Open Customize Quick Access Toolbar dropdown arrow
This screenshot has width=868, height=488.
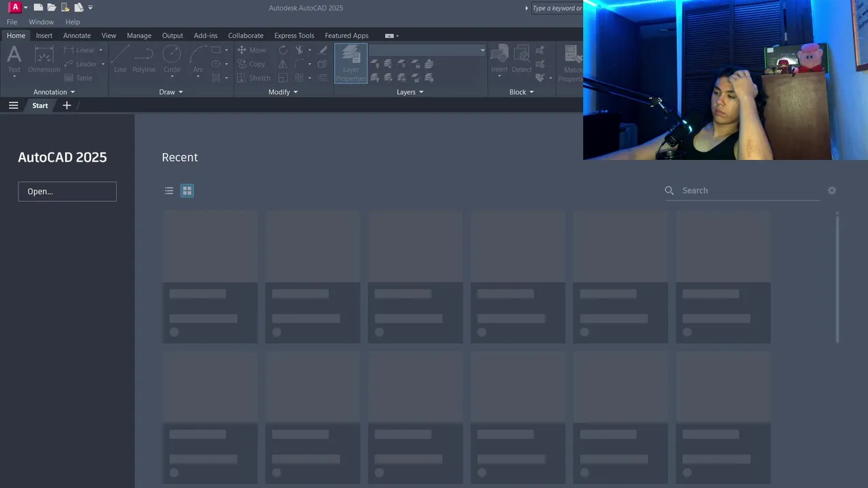pos(90,7)
